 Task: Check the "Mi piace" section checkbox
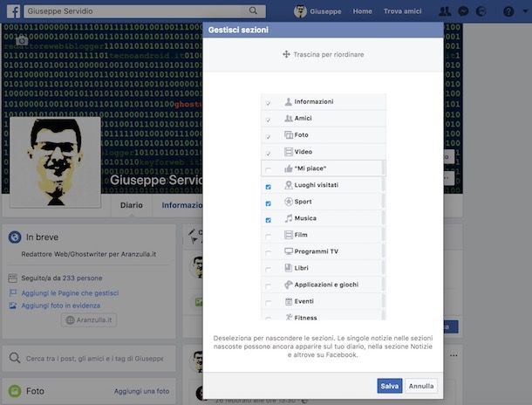(x=269, y=170)
